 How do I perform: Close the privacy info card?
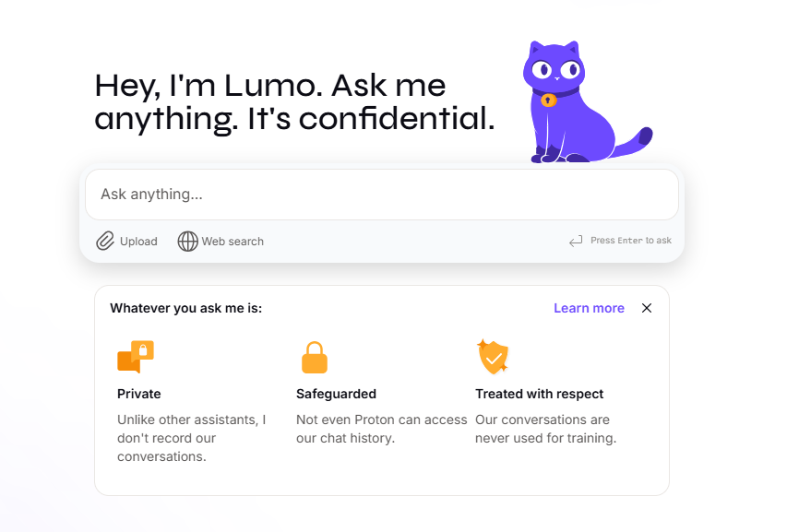647,308
